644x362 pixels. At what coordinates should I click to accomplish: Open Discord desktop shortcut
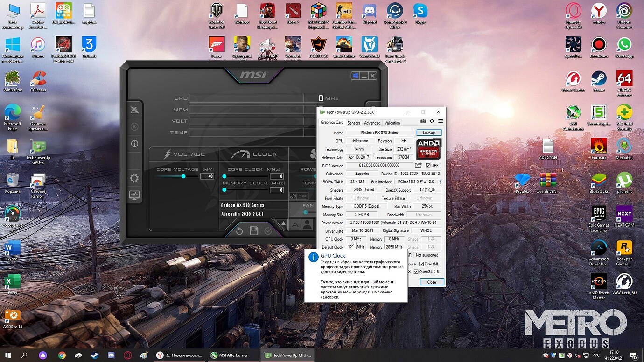370,13
